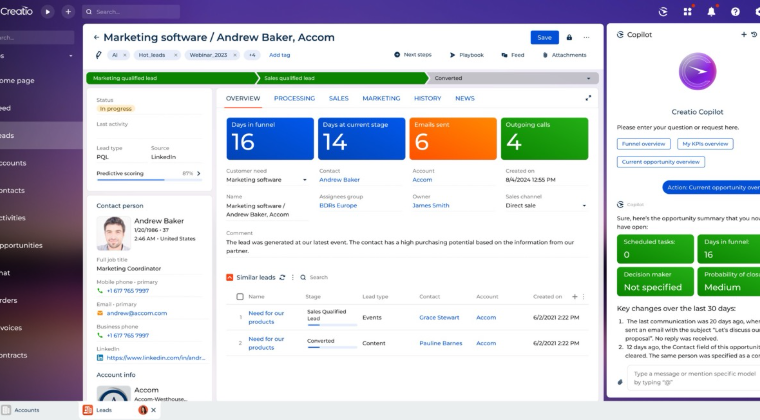Open owner James Smith link

(x=431, y=205)
